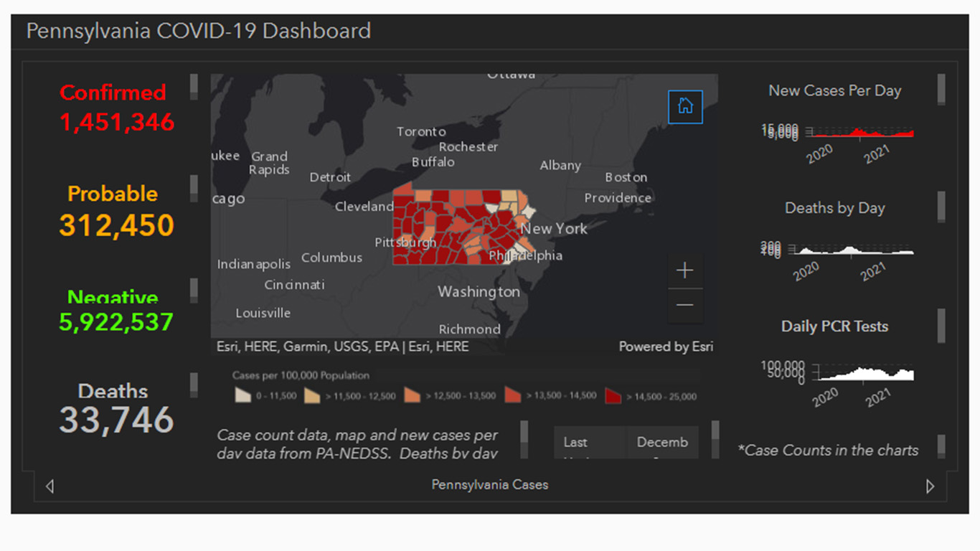Select the cream legend swatch for 0-11,500

pos(243,395)
